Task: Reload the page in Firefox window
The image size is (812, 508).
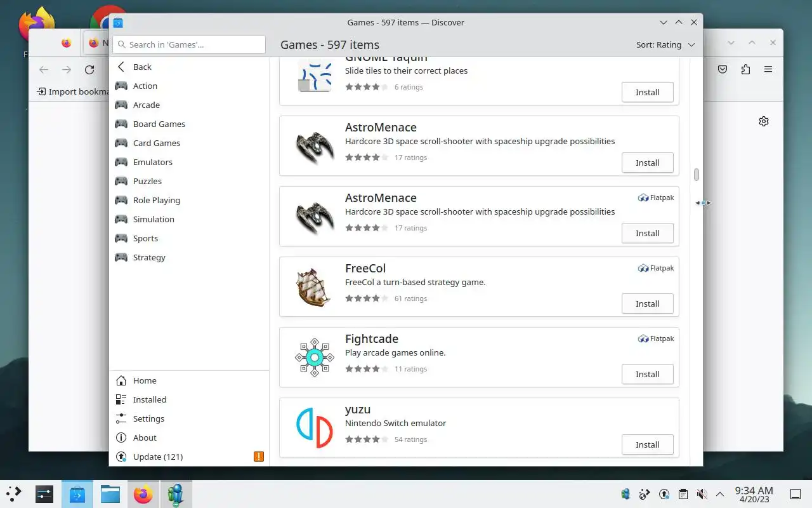Action: point(89,69)
